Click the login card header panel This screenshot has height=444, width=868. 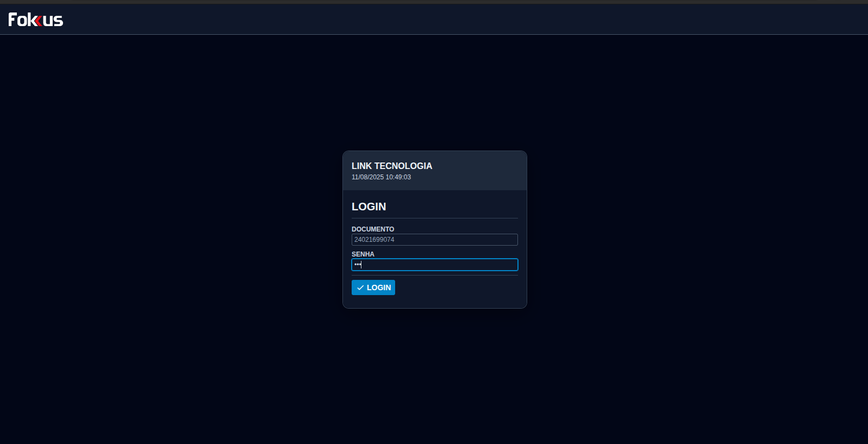(x=478, y=171)
